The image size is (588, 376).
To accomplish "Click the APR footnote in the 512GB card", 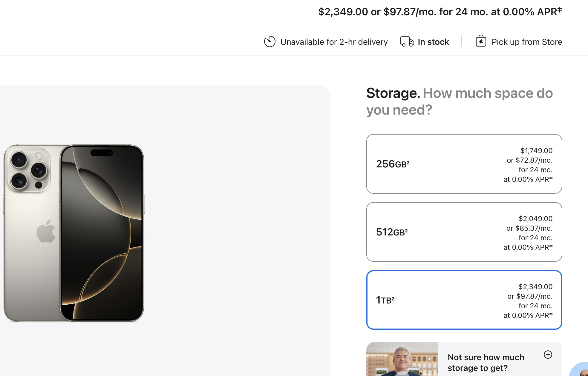I will click(551, 246).
